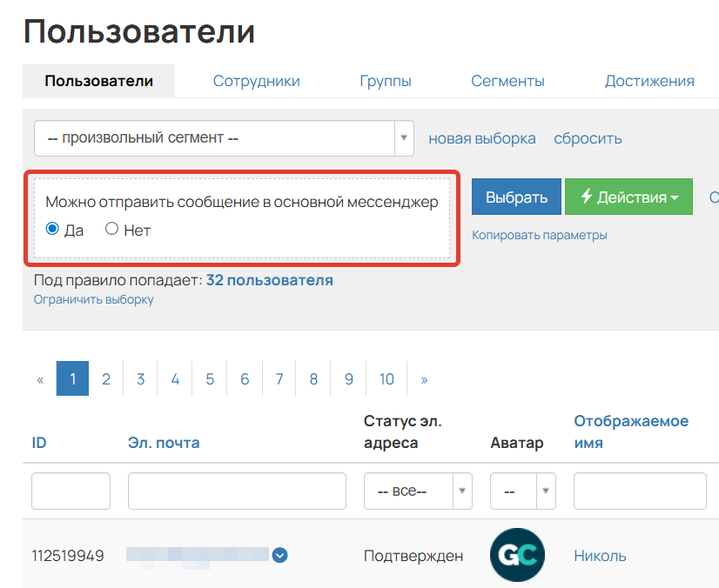Viewport: 719px width, 588px height.
Task: Click the ID filter input field
Action: [71, 491]
